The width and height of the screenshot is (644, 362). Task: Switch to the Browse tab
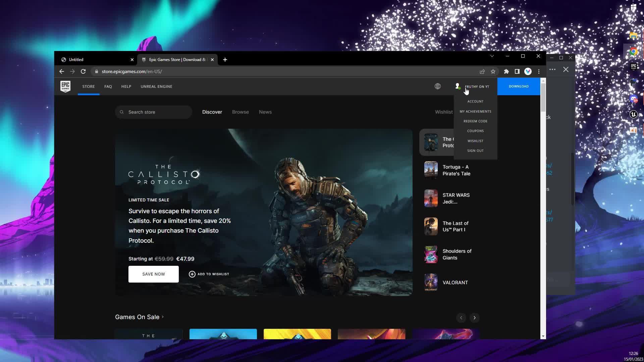(x=240, y=112)
